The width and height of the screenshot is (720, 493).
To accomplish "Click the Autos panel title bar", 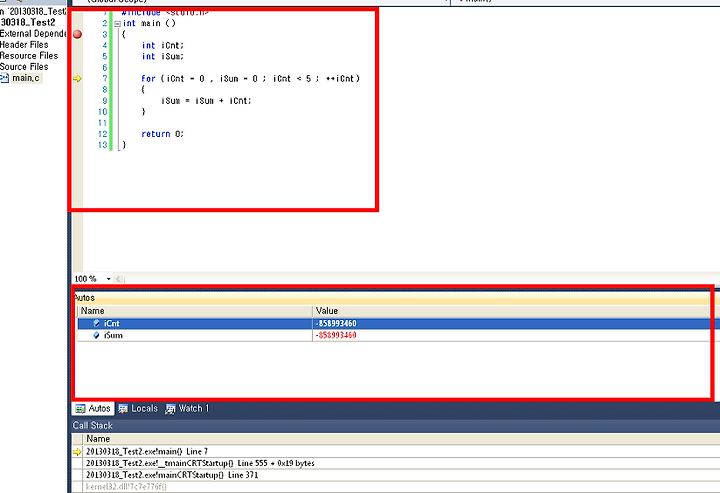I will click(x=394, y=298).
